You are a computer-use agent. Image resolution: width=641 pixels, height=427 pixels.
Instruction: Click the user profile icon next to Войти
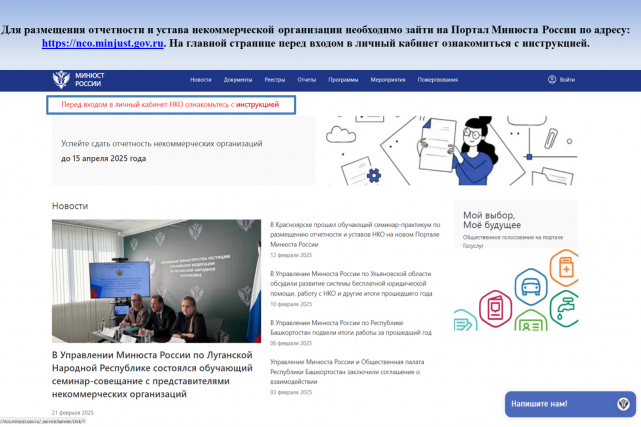(552, 79)
